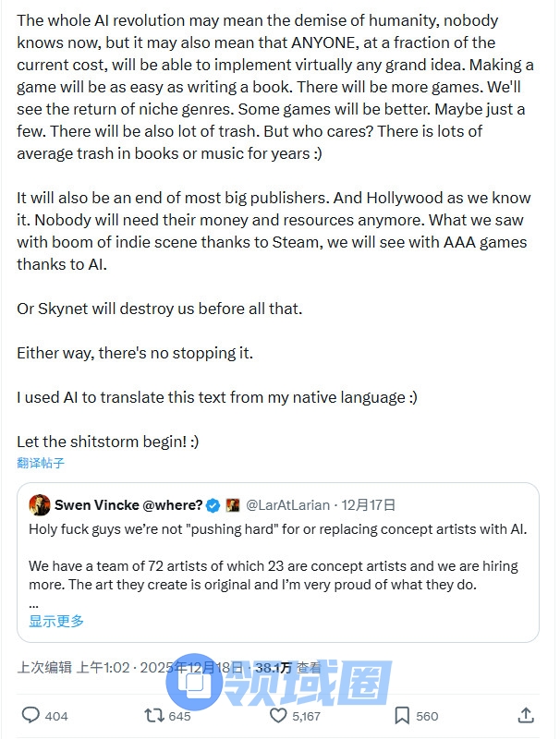Click the 560 bookmarks count
This screenshot has width=560, height=739.
click(427, 716)
